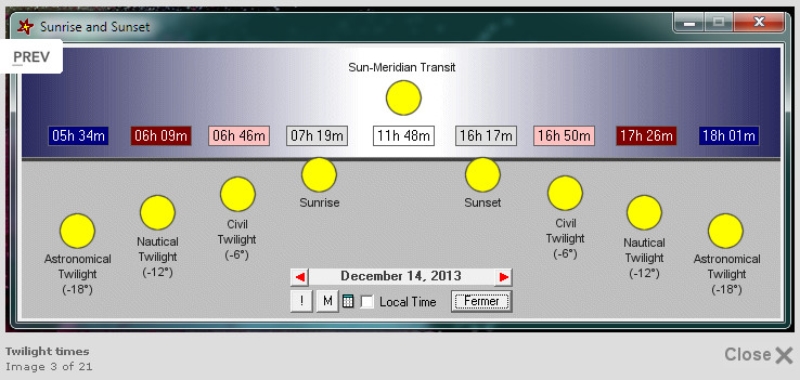Click the PREV navigation button
800x380 pixels.
point(31,57)
